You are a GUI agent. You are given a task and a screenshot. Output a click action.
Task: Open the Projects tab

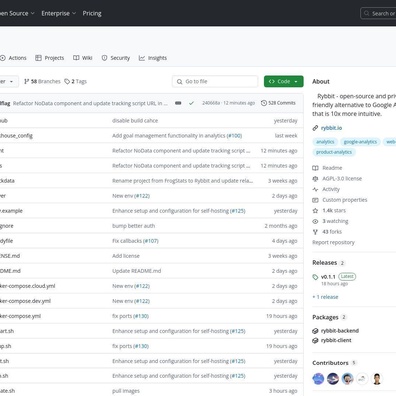(x=50, y=58)
